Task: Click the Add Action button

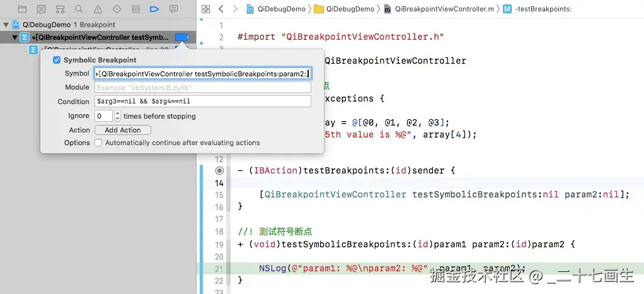Action: pos(123,130)
